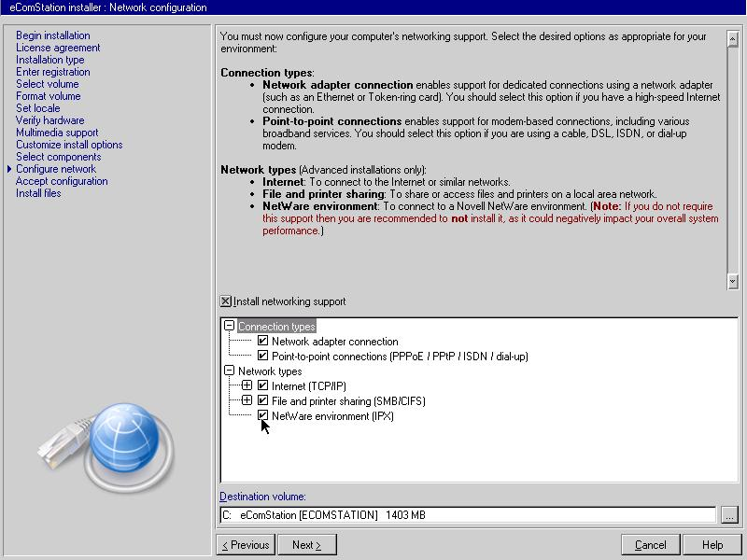The image size is (747, 560).
Task: Select Internet (TCP/IP) label
Action: 309,386
